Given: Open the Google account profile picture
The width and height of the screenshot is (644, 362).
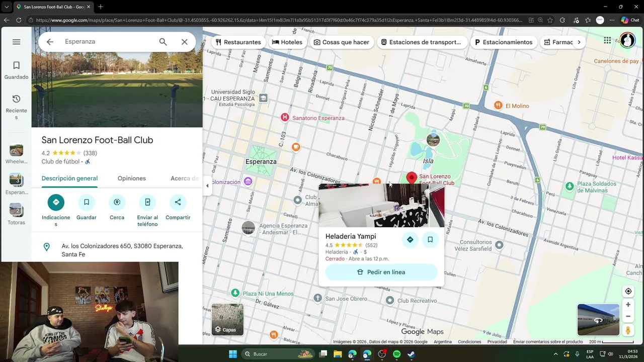Looking at the screenshot, I should click(627, 40).
